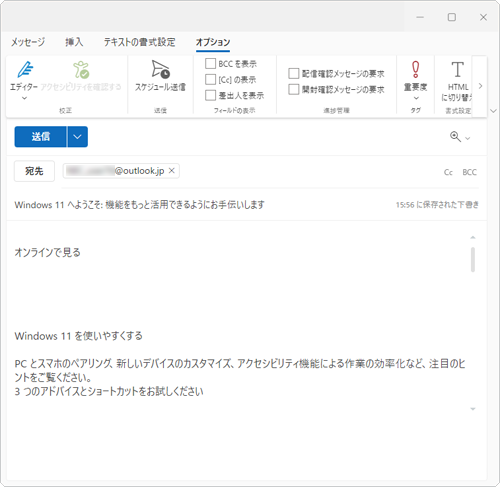Expand the 重要度 dropdown chevron
Viewport: 500px width, 487px height.
click(416, 98)
